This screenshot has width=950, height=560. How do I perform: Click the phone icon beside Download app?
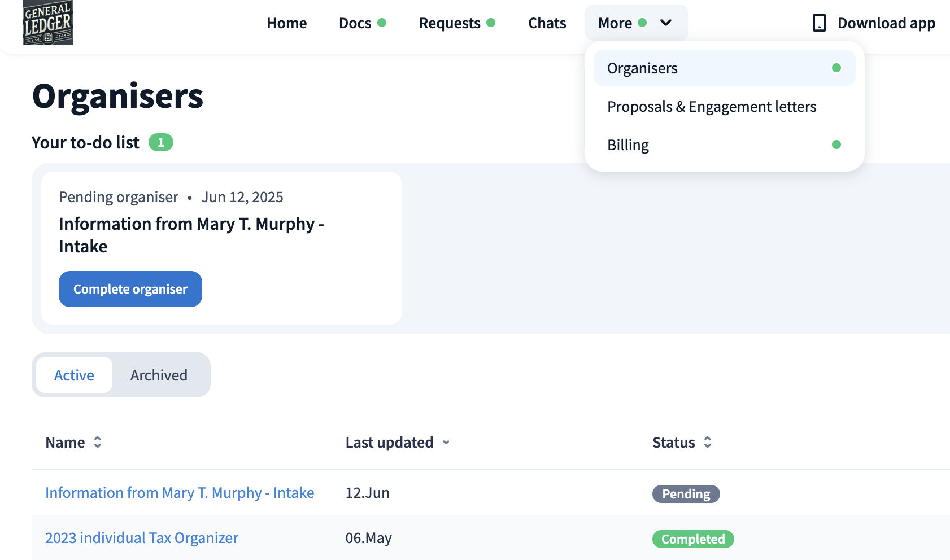tap(819, 23)
